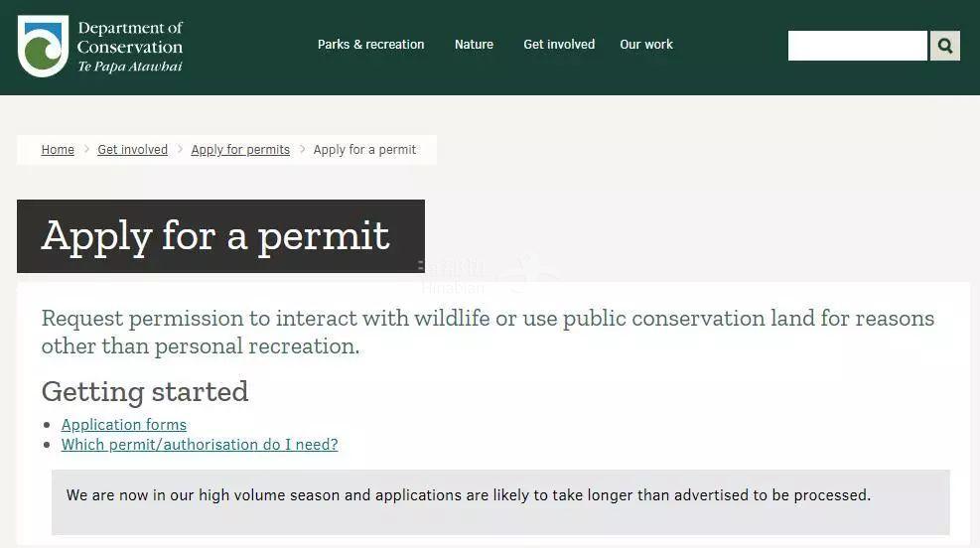
Task: Click the chevron after Get involved breadcrumb
Action: tap(180, 149)
